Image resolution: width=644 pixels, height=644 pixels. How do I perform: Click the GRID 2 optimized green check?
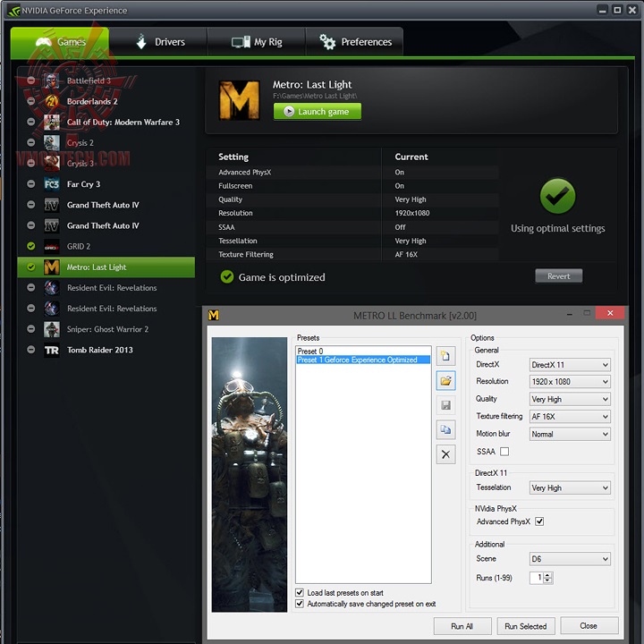point(30,246)
